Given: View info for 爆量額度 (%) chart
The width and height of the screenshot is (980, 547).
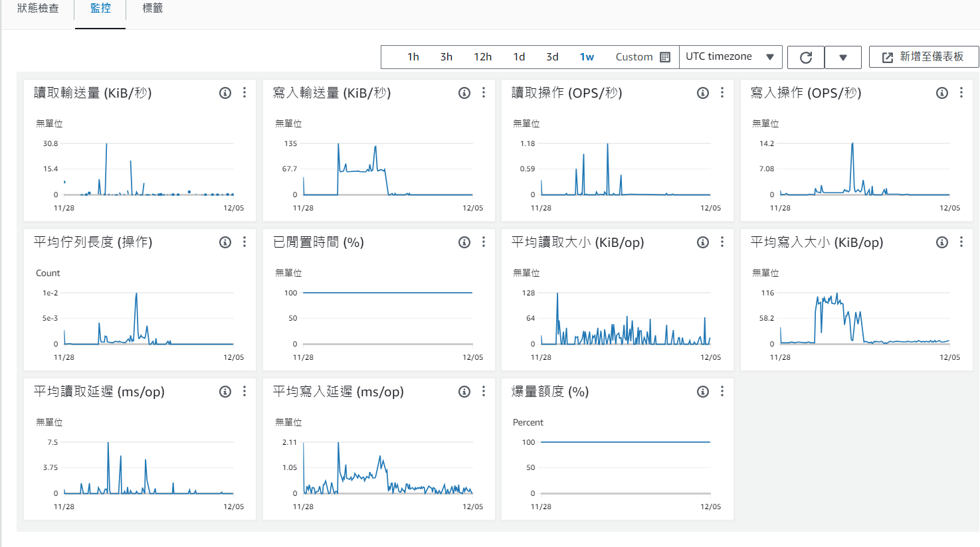Looking at the screenshot, I should (x=703, y=392).
